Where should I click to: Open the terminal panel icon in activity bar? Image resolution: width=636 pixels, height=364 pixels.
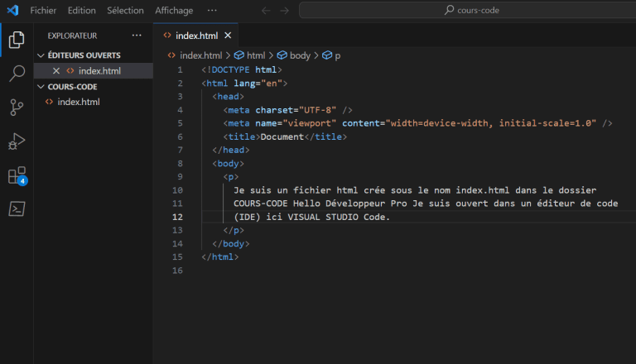click(17, 208)
